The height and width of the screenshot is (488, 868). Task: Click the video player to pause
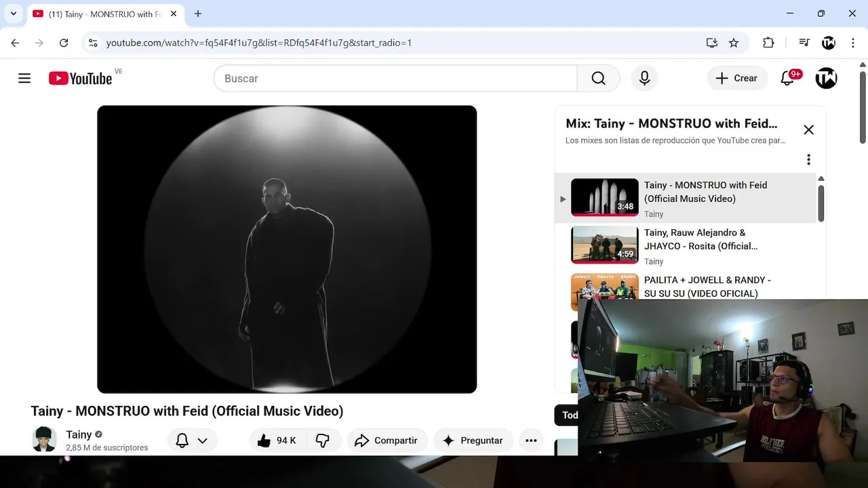287,249
